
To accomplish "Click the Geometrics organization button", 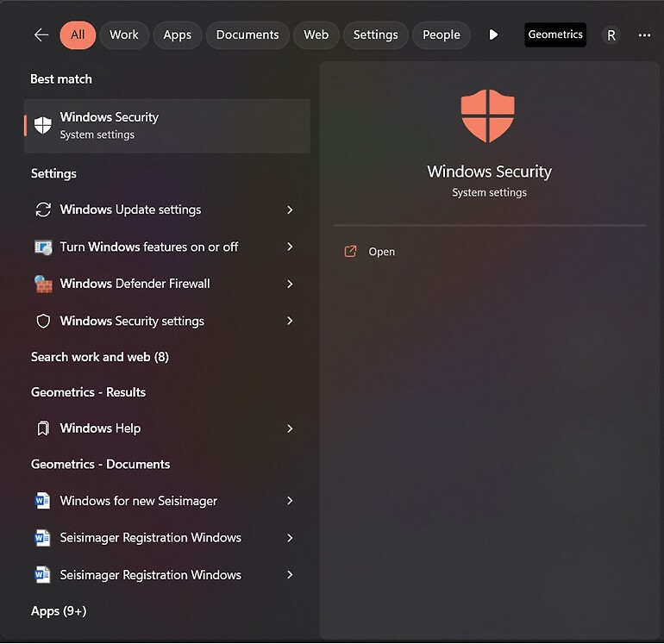I will pyautogui.click(x=555, y=34).
